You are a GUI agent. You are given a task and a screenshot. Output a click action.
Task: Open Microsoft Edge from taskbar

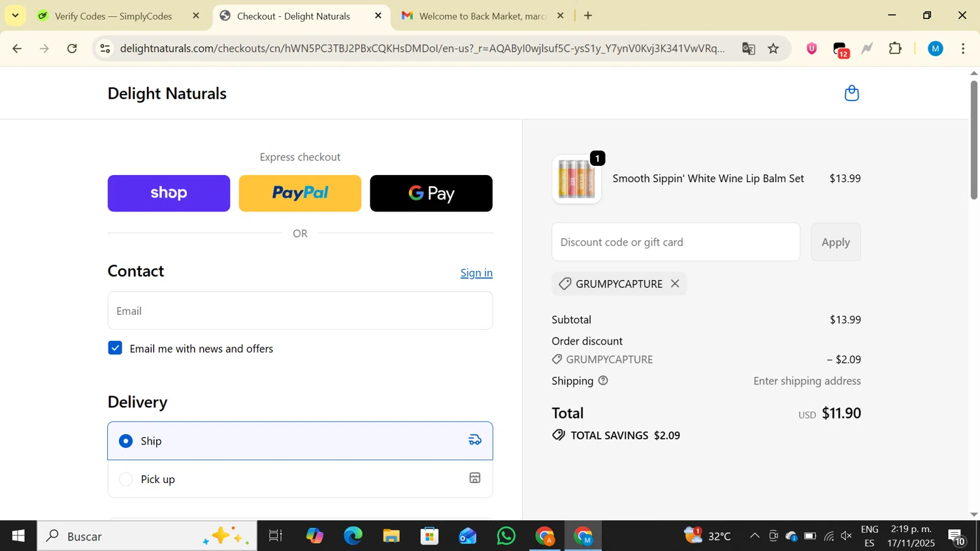353,536
